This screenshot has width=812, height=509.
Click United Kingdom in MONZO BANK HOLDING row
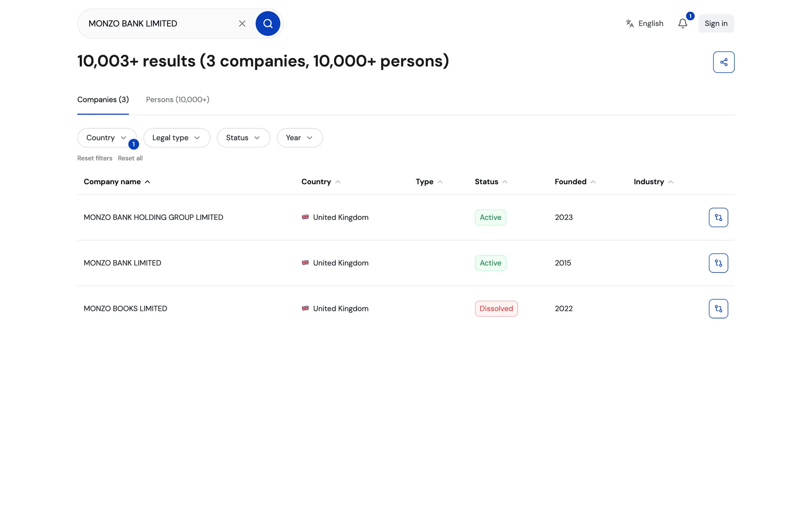341,217
